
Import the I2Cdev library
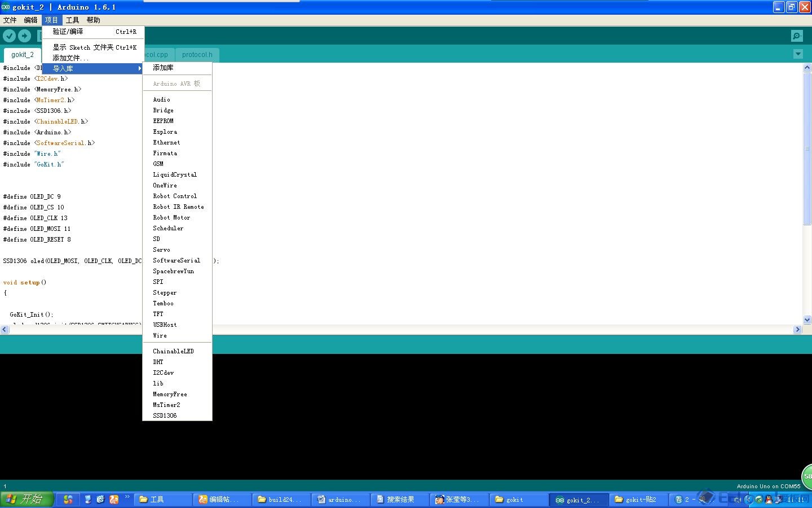point(177,373)
